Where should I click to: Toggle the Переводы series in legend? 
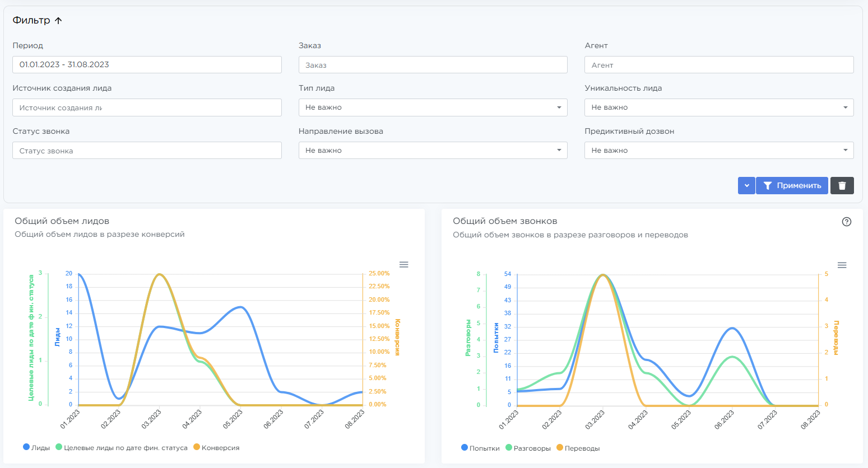[578, 448]
